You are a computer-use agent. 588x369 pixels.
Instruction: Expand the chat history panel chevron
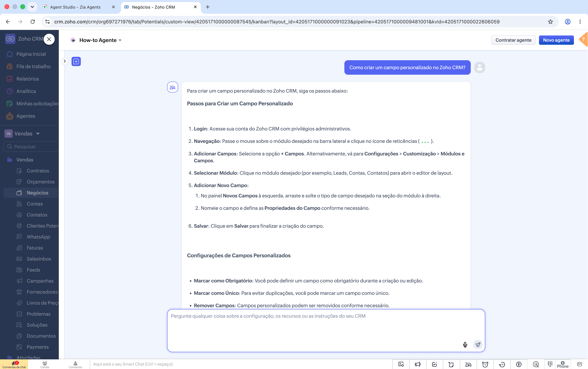[x=65, y=61]
